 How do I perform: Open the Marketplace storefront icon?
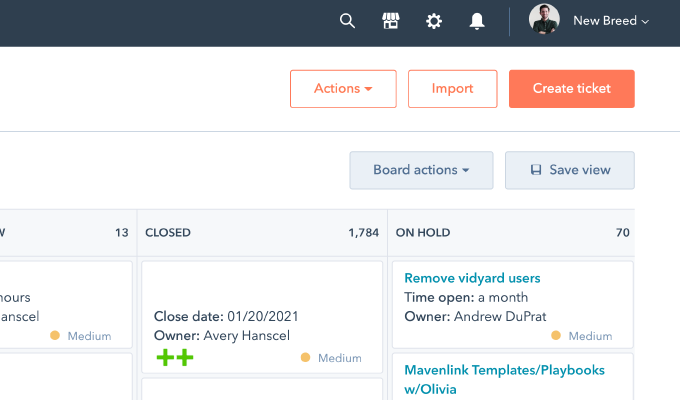[x=391, y=21]
